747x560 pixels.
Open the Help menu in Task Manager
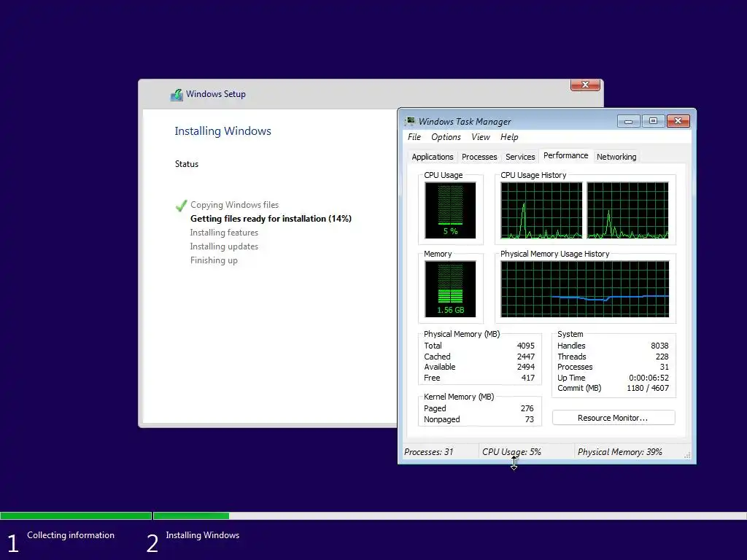[508, 137]
